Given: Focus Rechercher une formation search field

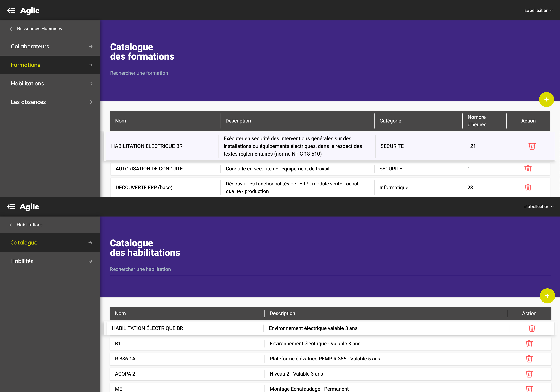Looking at the screenshot, I should [x=330, y=73].
